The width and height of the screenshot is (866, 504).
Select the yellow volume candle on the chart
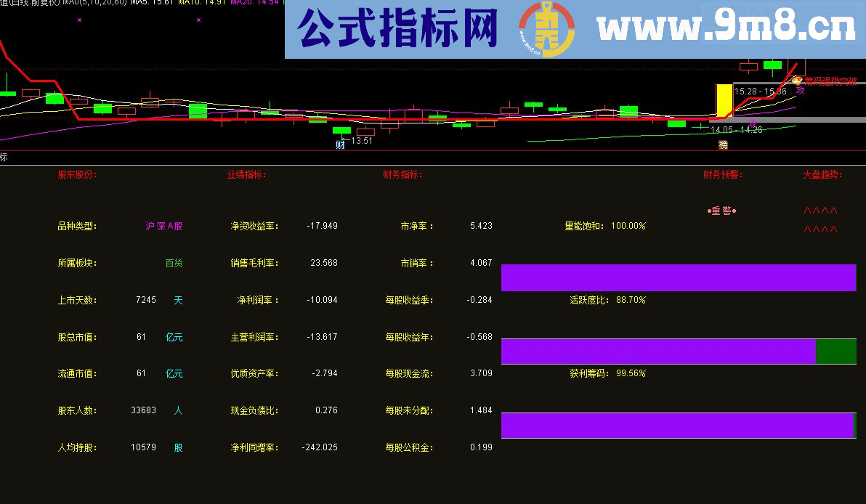[x=724, y=100]
